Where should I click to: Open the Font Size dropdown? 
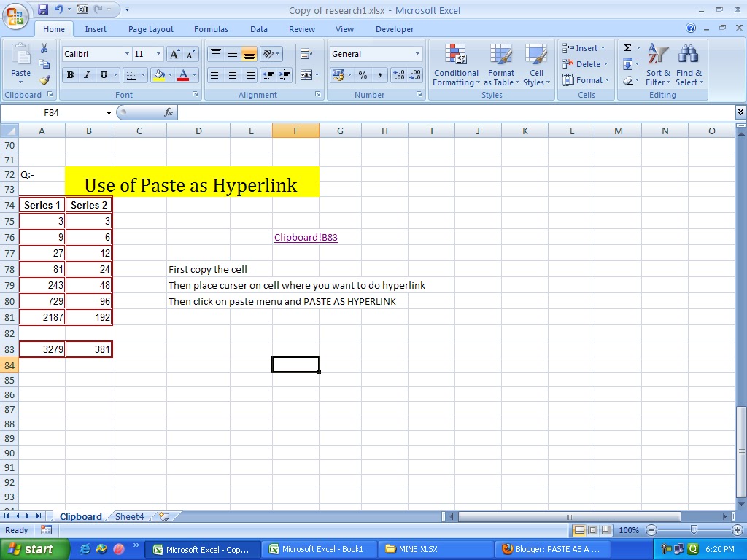point(158,53)
